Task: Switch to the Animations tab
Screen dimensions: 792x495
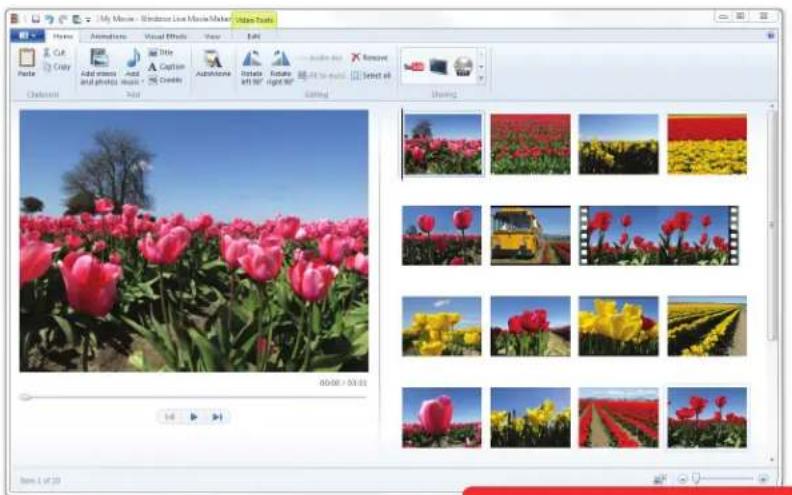Action: coord(108,36)
